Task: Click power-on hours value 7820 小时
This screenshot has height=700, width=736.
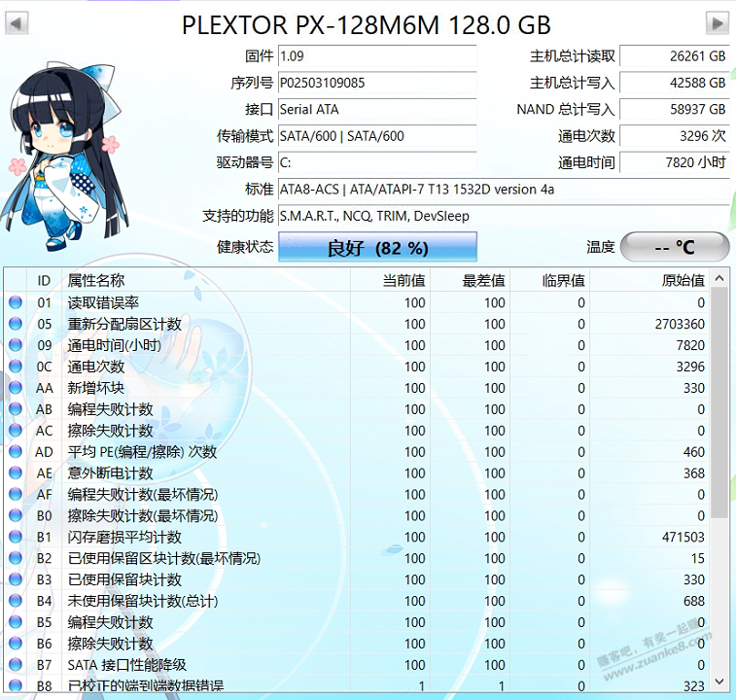Action: [675, 162]
